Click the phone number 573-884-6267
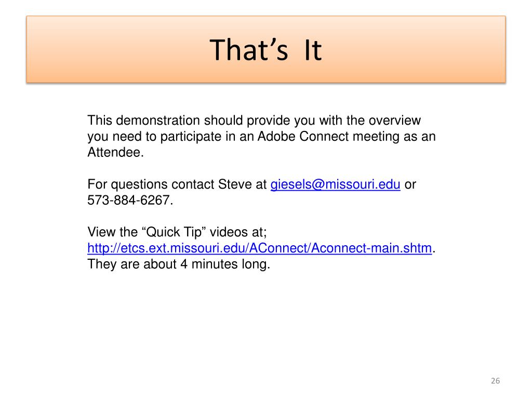The height and width of the screenshot is (399, 532). (x=129, y=200)
